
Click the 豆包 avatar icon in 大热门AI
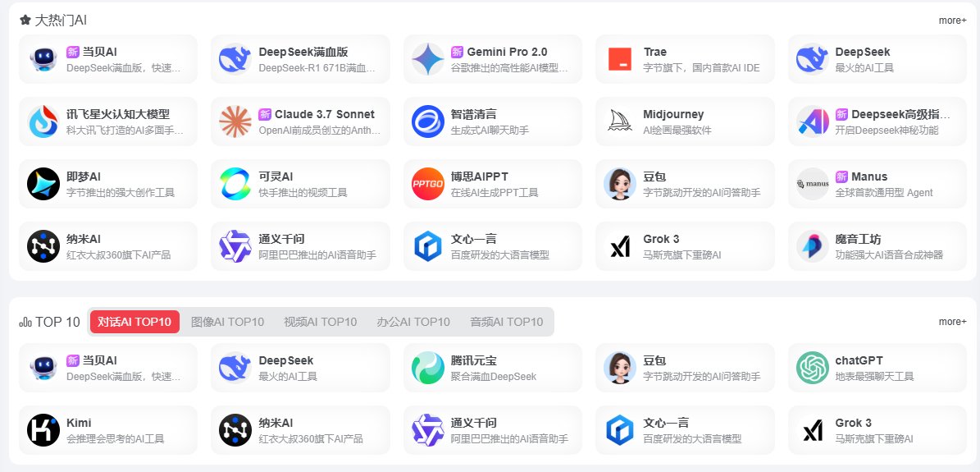tap(620, 184)
